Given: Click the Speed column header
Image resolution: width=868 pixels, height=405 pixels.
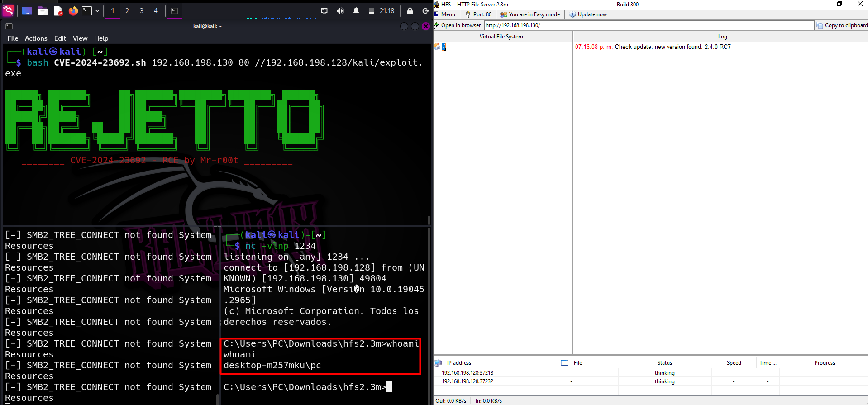Looking at the screenshot, I should [x=734, y=363].
